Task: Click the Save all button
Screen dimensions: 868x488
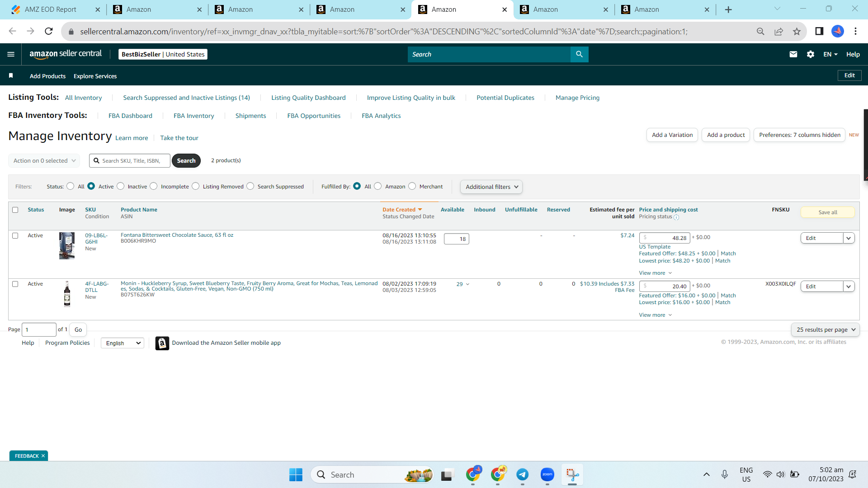Action: coord(828,212)
